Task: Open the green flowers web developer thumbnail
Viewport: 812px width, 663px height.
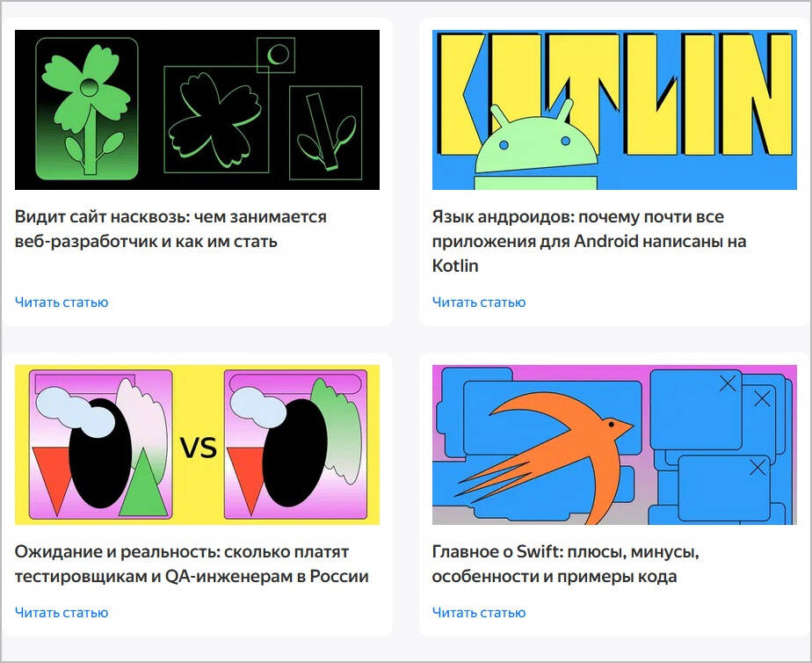Action: point(197,110)
